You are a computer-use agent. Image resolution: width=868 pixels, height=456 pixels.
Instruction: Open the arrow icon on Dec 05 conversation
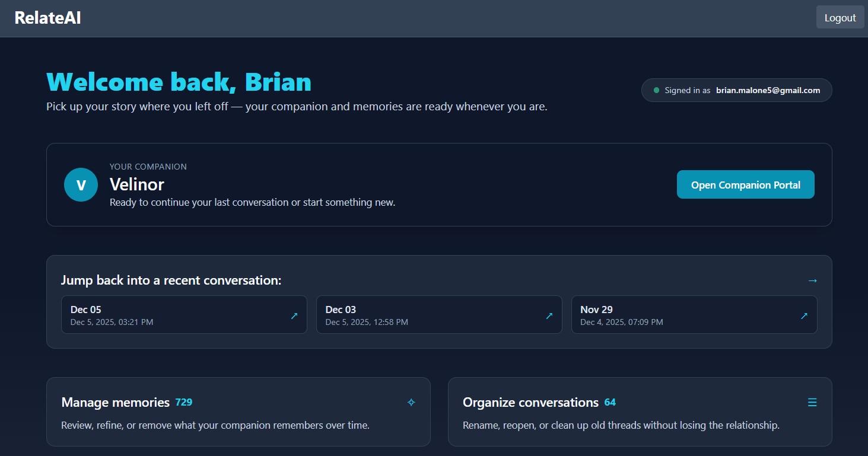tap(294, 316)
